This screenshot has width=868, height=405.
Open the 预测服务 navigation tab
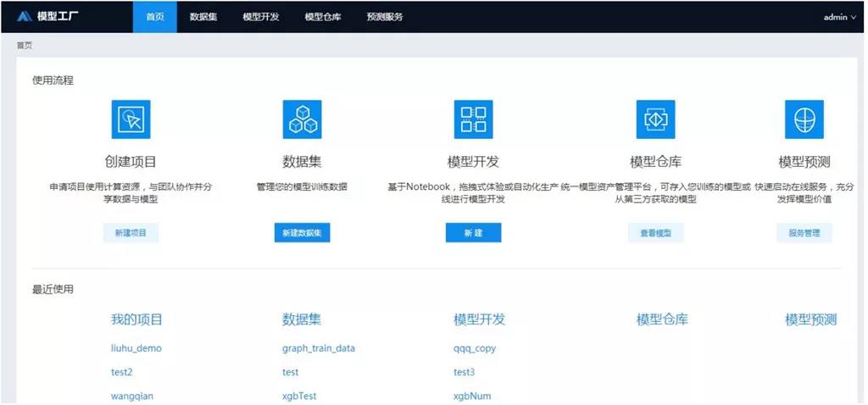click(x=385, y=17)
